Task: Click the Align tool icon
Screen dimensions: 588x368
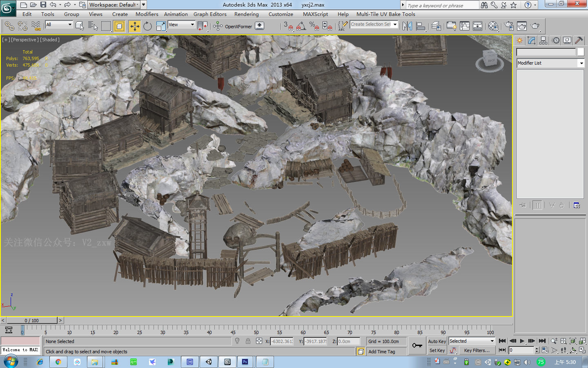Action: tap(421, 26)
